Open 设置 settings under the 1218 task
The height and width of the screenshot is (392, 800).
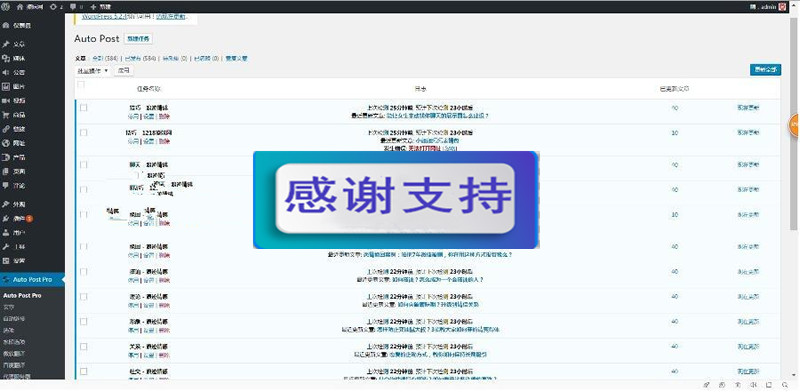click(x=148, y=141)
